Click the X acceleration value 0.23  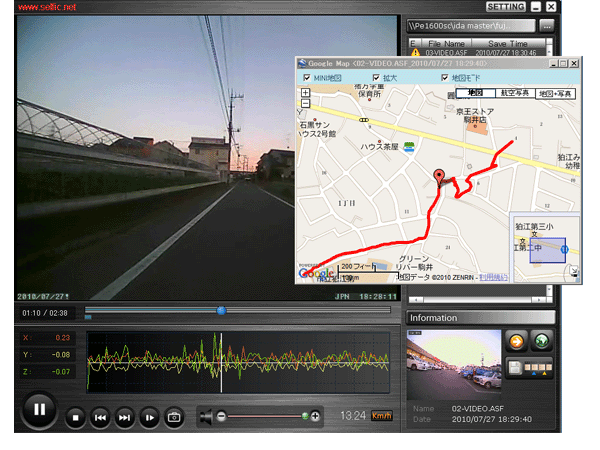point(62,338)
